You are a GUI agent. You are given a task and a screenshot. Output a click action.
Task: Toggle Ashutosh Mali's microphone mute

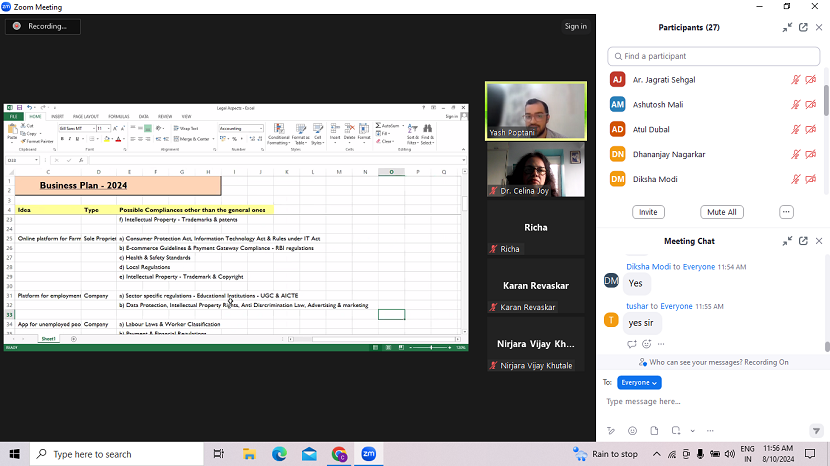[796, 104]
